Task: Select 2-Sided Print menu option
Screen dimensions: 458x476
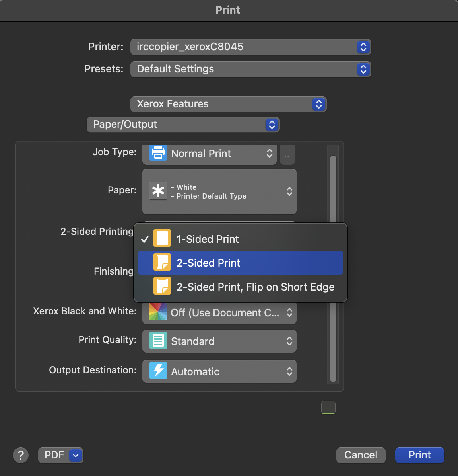Action: tap(240, 263)
